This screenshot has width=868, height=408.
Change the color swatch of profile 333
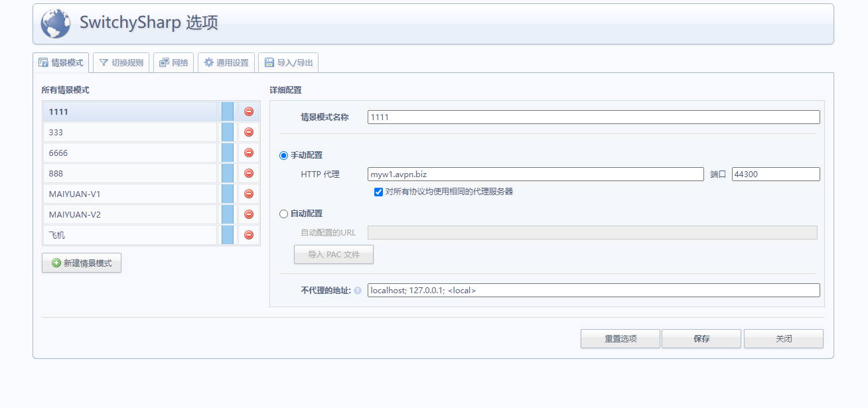click(228, 132)
